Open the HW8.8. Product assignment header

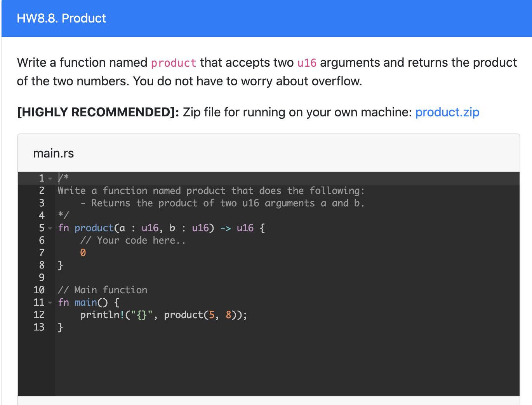61,18
